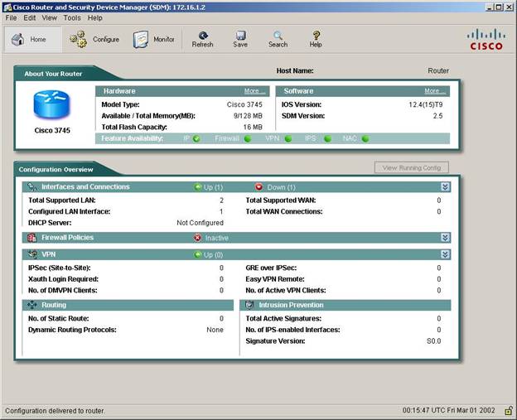Open the Home view

pos(32,40)
